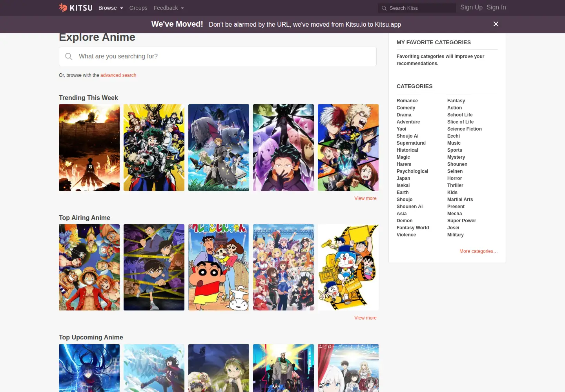Viewport: 565px width, 392px height.
Task: Focus the 'What are you searching for?' field
Action: tap(218, 56)
